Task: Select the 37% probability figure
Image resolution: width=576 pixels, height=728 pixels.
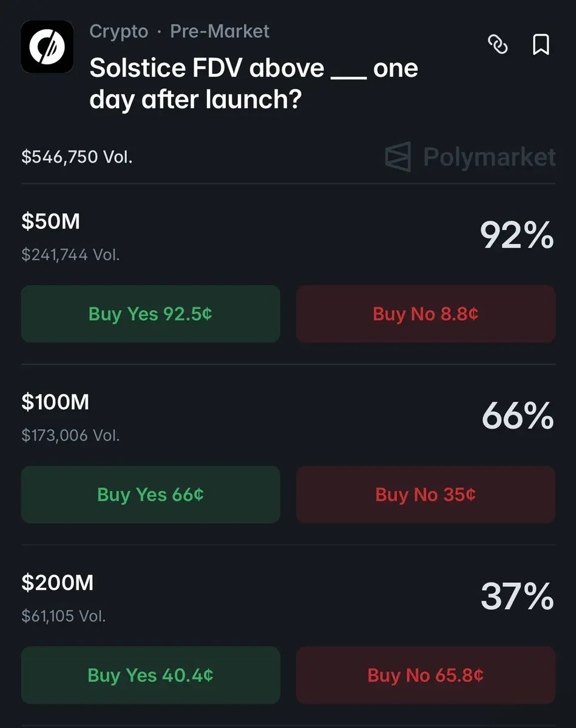Action: (x=517, y=597)
